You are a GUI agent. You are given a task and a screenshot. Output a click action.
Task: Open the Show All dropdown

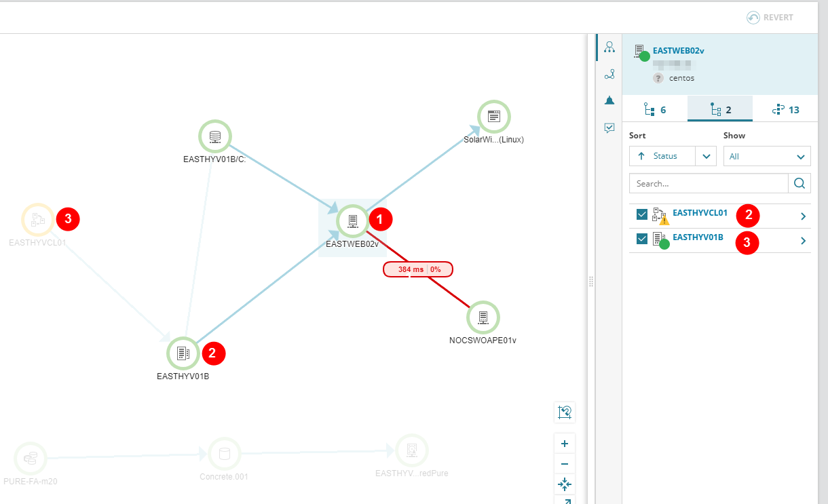pyautogui.click(x=766, y=156)
